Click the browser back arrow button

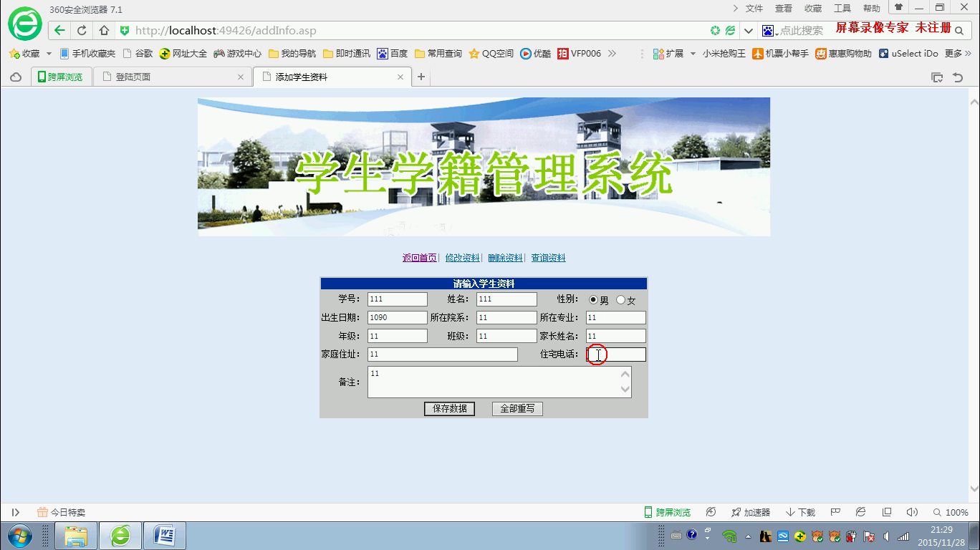coord(59,30)
